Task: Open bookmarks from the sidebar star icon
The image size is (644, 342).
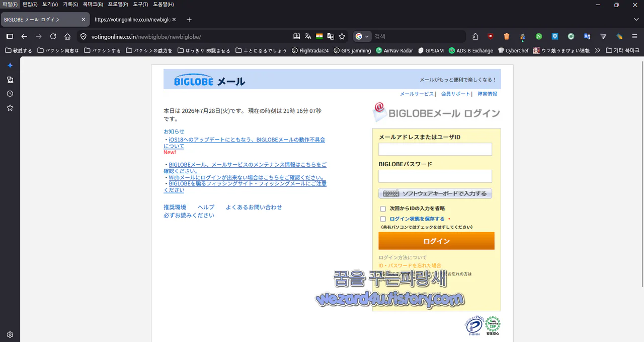Action: [10, 108]
